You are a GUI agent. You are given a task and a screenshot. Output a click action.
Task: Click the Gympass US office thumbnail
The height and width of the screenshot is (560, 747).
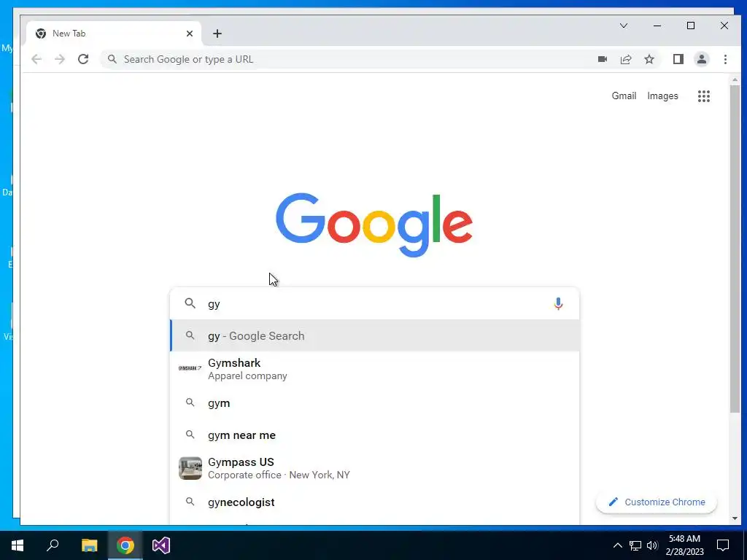pyautogui.click(x=190, y=468)
